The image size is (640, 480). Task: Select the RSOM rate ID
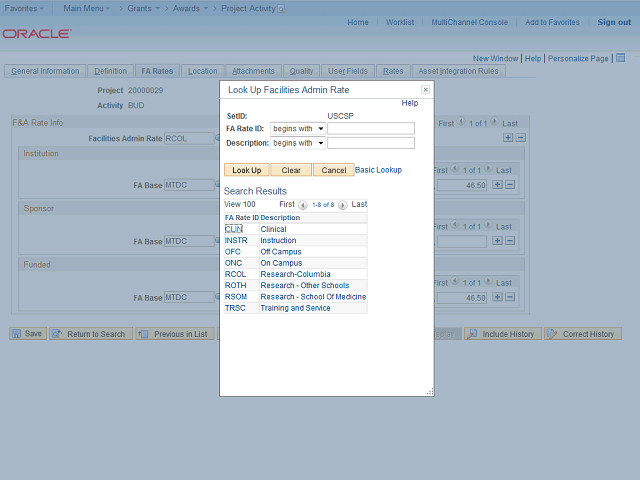pyautogui.click(x=236, y=297)
